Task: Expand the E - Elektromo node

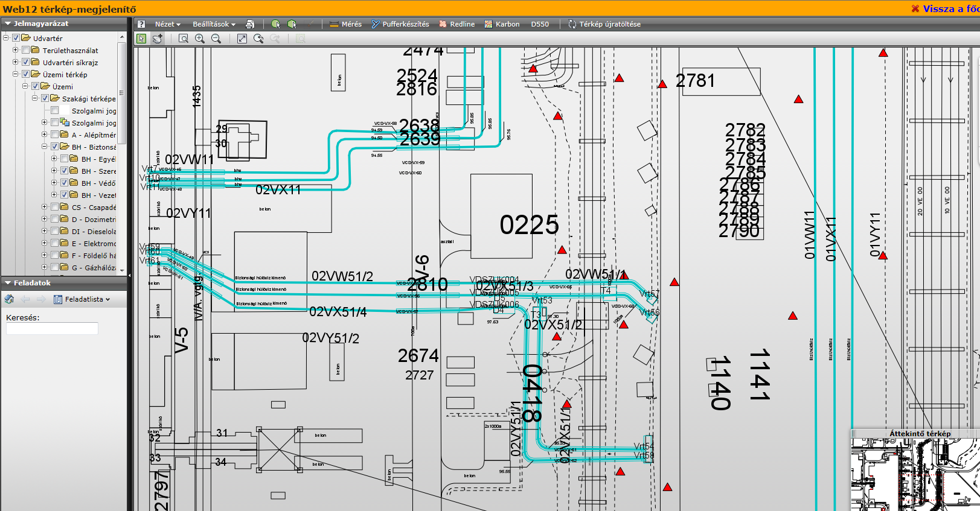Action: coord(45,243)
